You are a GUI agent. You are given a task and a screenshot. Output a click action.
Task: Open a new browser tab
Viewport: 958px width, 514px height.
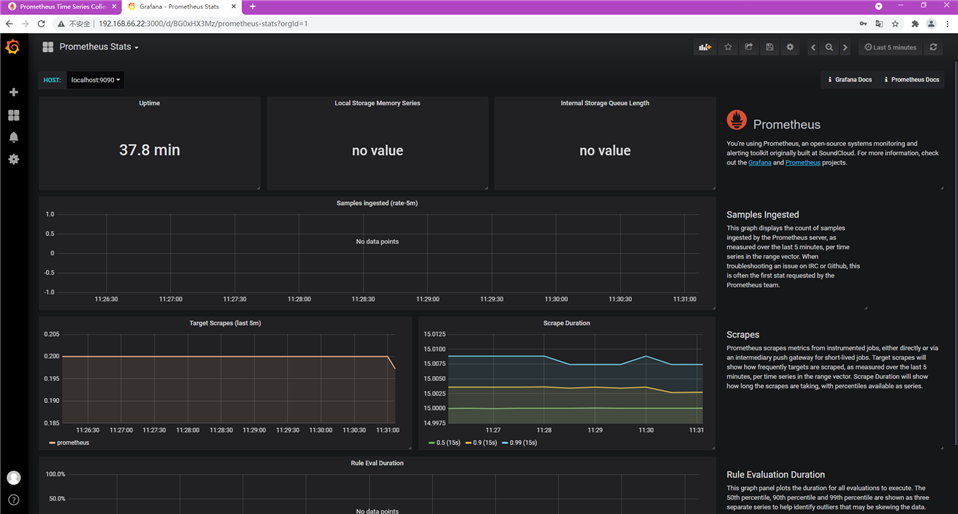(x=252, y=7)
